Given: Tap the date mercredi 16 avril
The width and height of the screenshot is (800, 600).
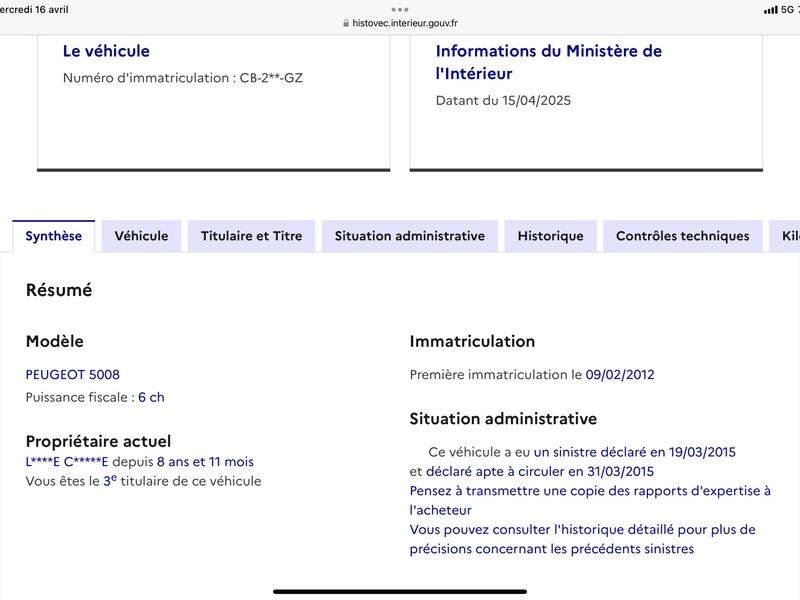Looking at the screenshot, I should (34, 10).
